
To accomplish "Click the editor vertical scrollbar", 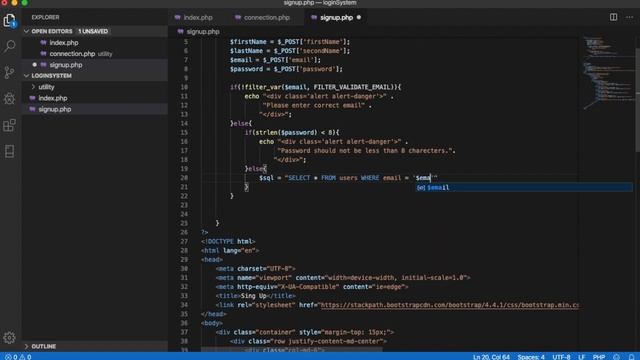I will click(x=637, y=100).
